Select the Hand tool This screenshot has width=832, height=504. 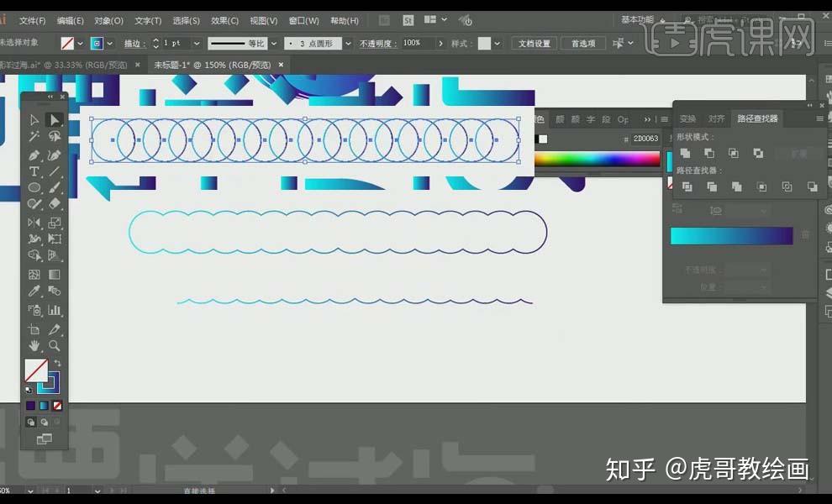pyautogui.click(x=34, y=346)
